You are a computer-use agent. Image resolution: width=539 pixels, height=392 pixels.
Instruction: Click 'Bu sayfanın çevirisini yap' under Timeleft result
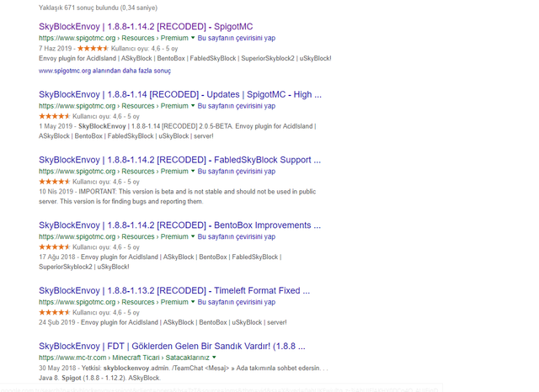point(237,302)
